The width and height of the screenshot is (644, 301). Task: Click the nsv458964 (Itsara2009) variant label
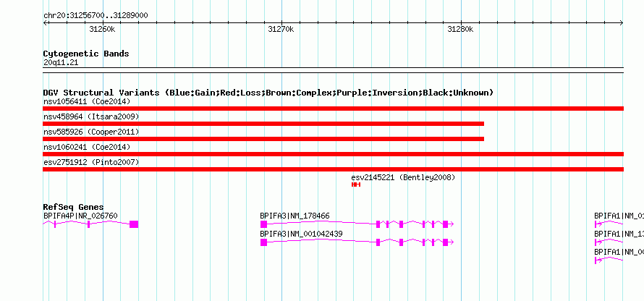(x=91, y=117)
